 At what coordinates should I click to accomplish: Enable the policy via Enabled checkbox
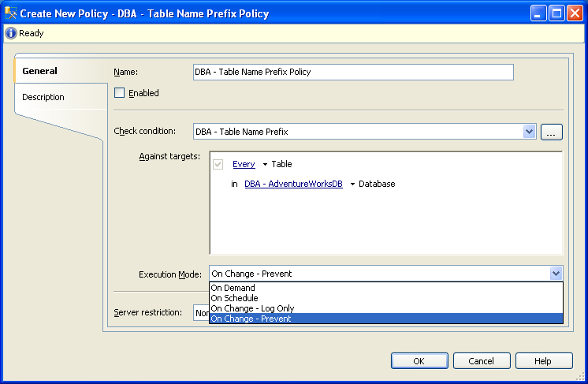(x=120, y=93)
